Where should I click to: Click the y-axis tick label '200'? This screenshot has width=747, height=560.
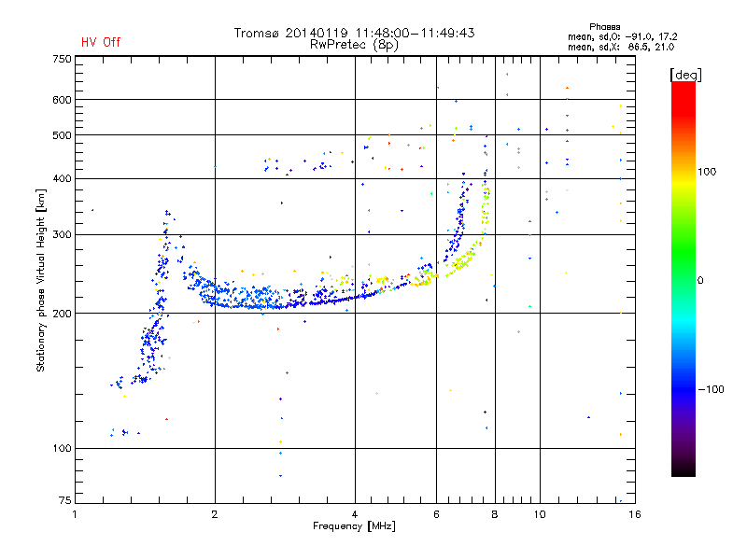(x=63, y=314)
